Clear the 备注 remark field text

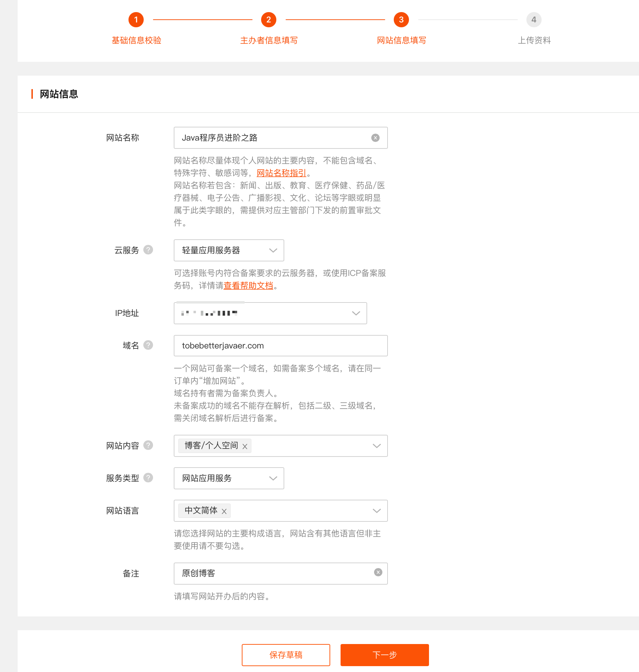378,573
